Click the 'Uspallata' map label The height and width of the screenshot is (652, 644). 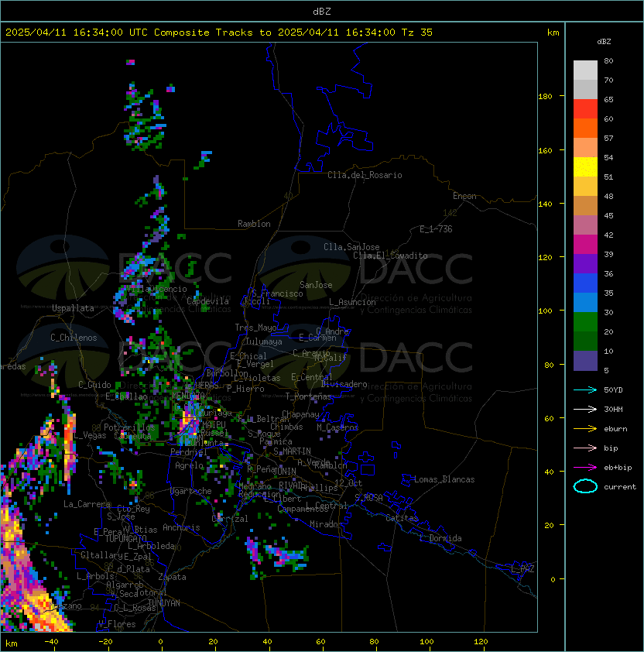(73, 308)
